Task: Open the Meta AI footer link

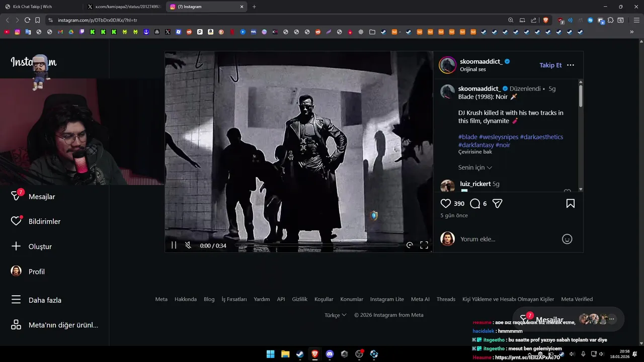Action: pos(420,299)
